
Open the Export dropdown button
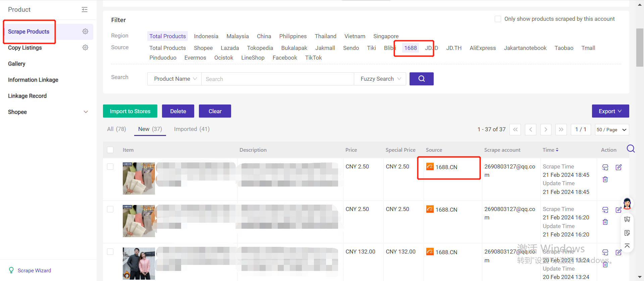coord(610,111)
